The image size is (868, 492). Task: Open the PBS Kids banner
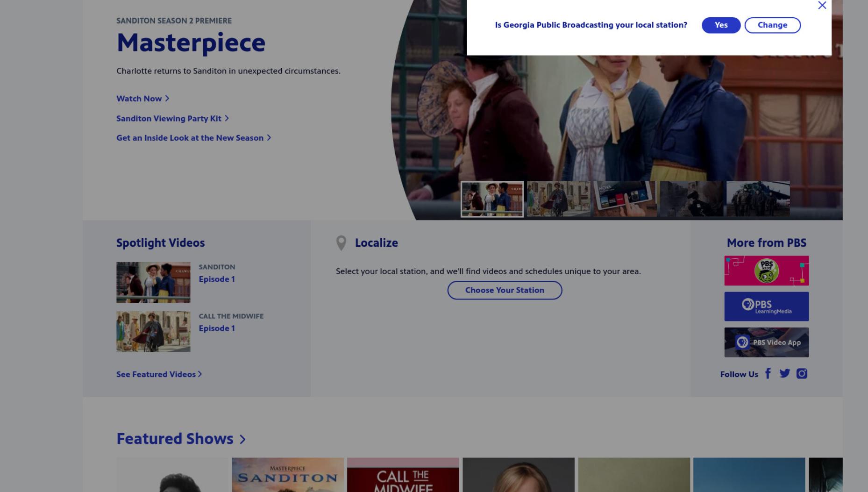pos(766,271)
